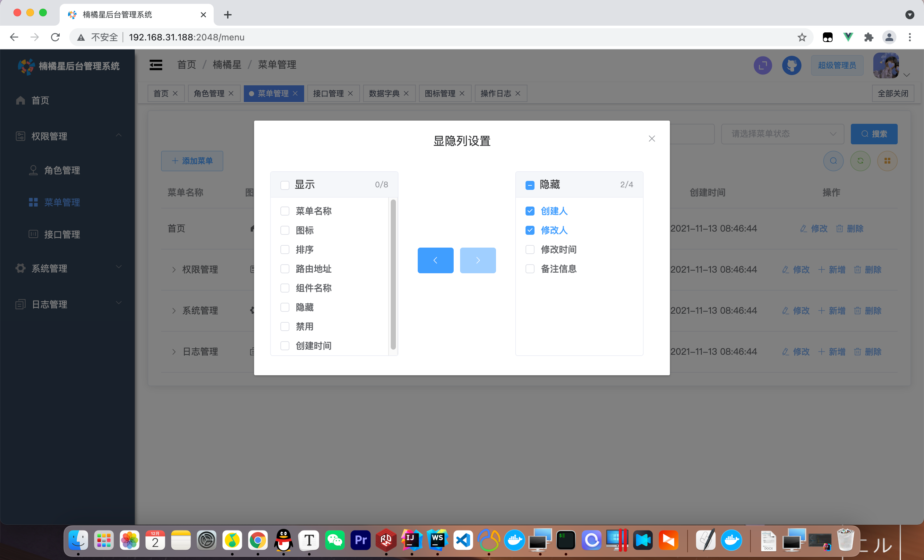Viewport: 924px width, 560px height.
Task: Open column settings via the orange grid icon
Action: coord(887,161)
